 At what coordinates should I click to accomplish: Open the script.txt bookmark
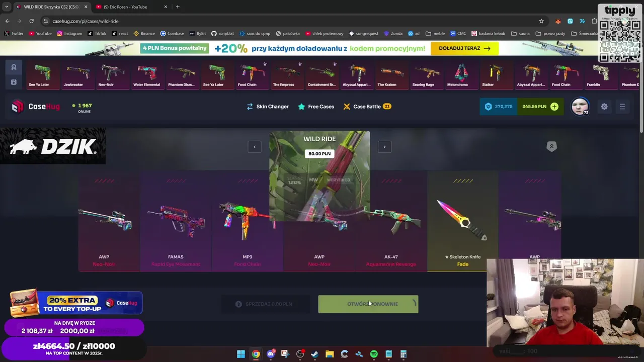pyautogui.click(x=222, y=34)
